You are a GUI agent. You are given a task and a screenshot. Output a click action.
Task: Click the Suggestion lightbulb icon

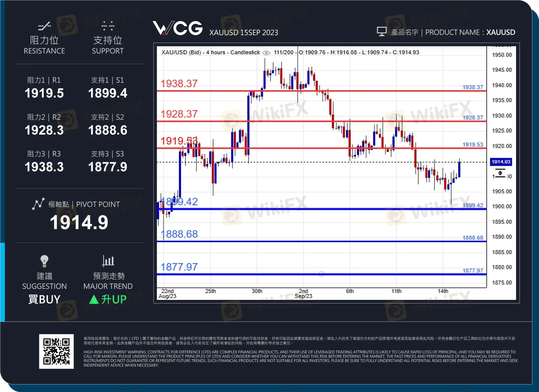pyautogui.click(x=44, y=261)
